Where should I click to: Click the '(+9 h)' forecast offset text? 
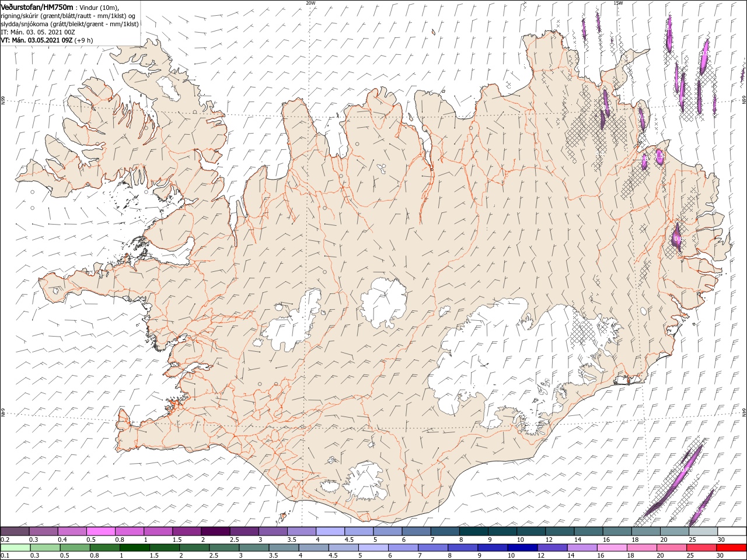83,40
